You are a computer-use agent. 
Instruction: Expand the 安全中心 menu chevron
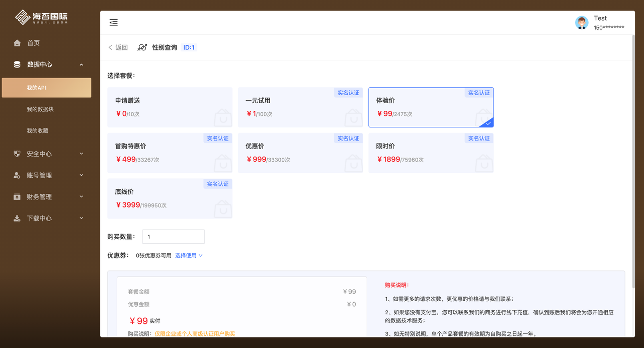pyautogui.click(x=82, y=154)
